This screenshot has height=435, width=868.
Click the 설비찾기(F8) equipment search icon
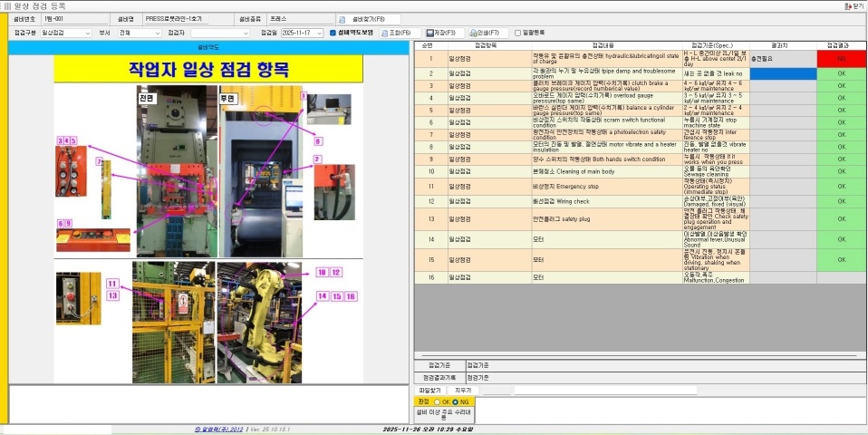(x=343, y=19)
